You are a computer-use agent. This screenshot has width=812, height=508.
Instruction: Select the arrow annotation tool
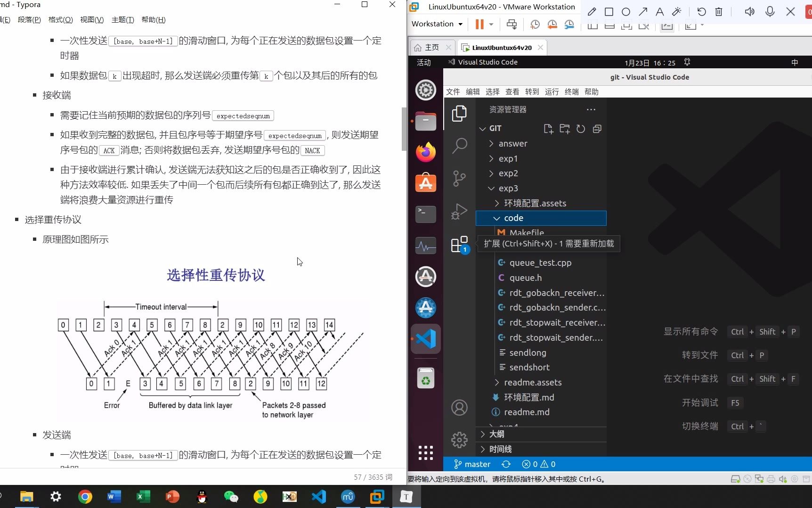point(643,12)
